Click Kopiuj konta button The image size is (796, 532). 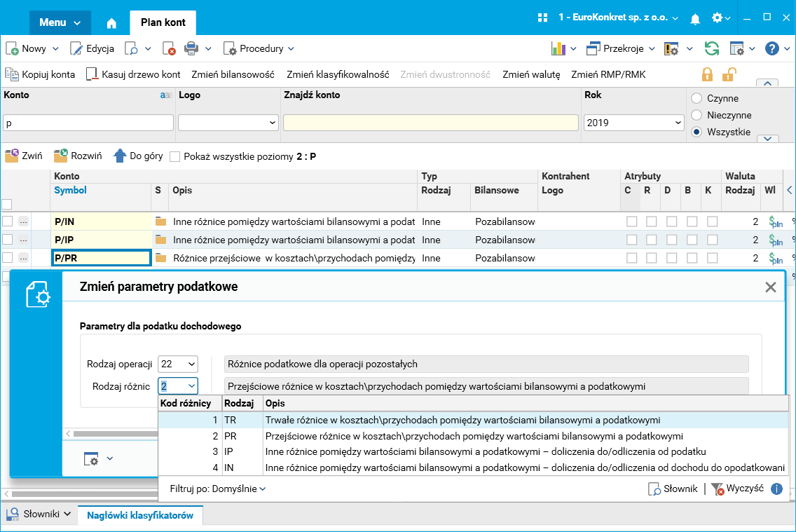pyautogui.click(x=41, y=74)
